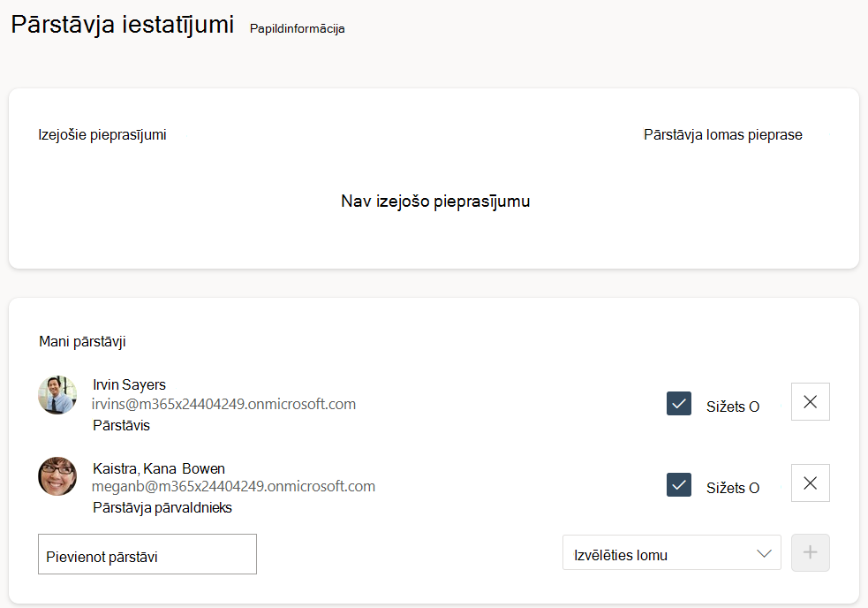Click the Pievienot pārstāvi input field
Viewport: 868px width, 608px height.
147,554
